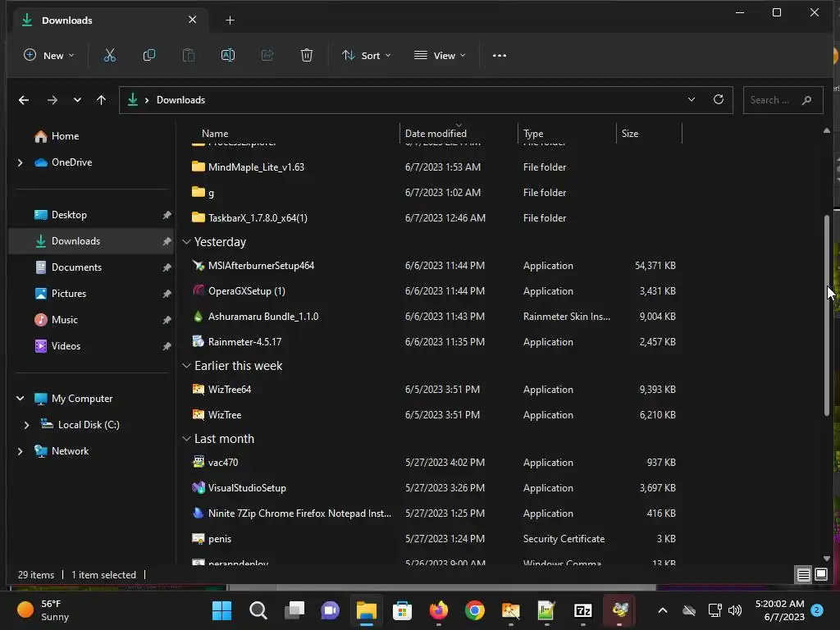
Task: Open Documents in navigation pane
Action: pos(91,267)
